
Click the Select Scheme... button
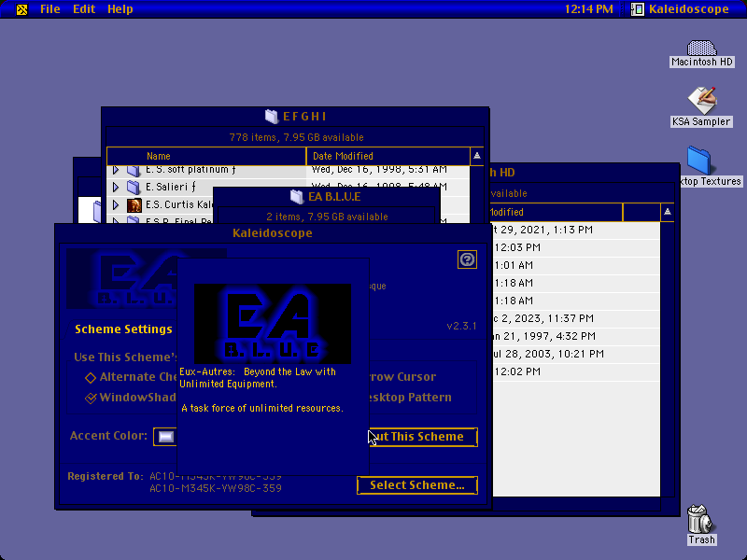[417, 485]
